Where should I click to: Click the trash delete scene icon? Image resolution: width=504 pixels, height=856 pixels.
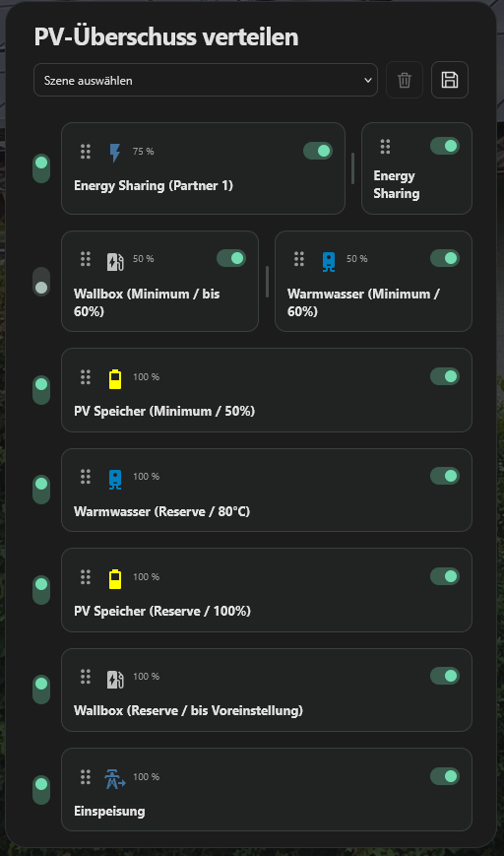[405, 80]
